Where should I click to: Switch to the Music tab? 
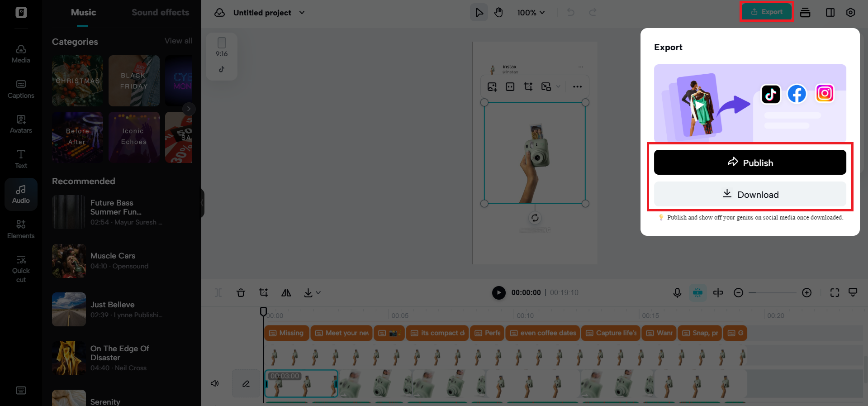coord(83,13)
